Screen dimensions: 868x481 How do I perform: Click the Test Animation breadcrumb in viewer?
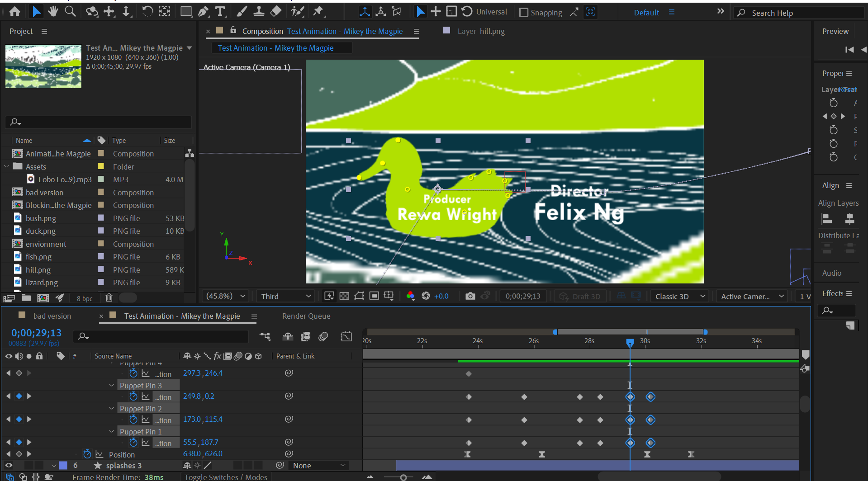(275, 48)
